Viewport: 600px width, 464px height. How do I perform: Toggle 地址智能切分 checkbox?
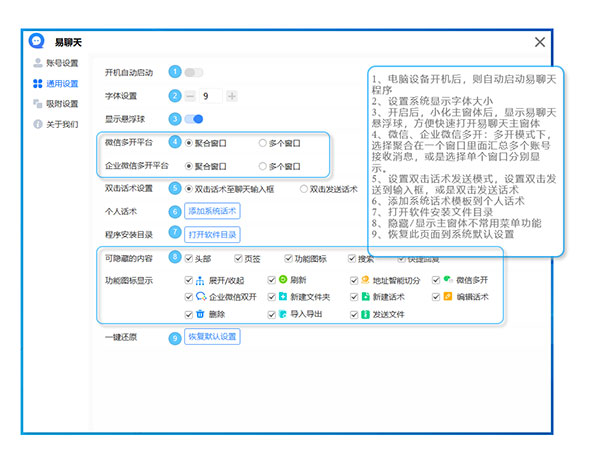point(354,280)
